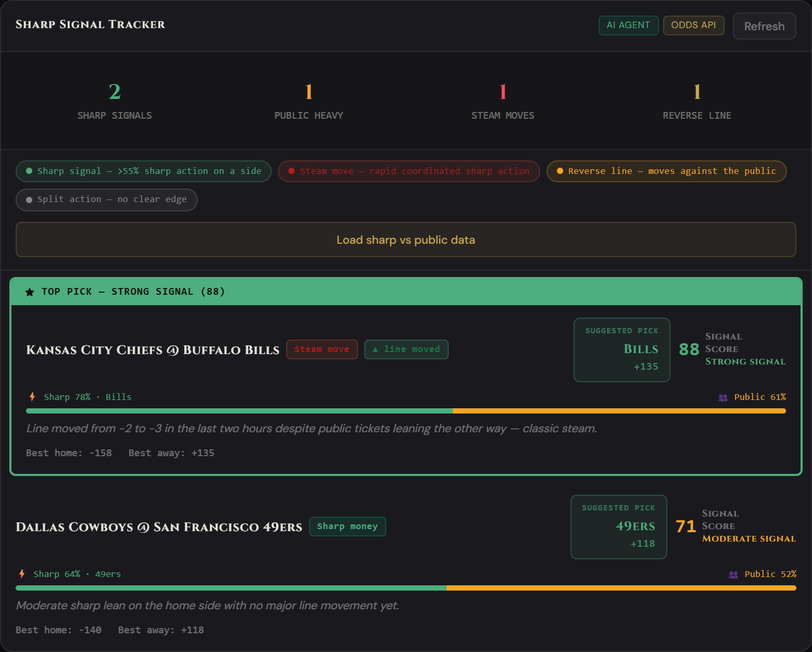This screenshot has width=812, height=652.
Task: Select the Sharp signal legend pill
Action: click(x=144, y=171)
